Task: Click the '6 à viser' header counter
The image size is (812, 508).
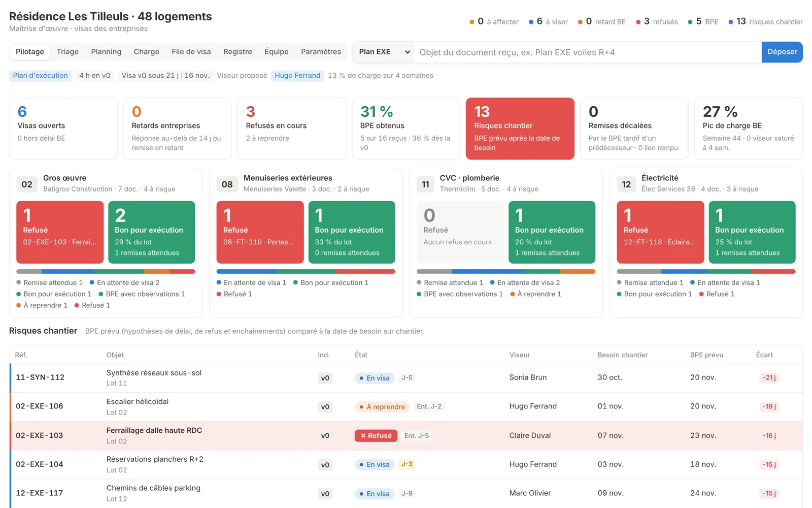Action: 548,21
